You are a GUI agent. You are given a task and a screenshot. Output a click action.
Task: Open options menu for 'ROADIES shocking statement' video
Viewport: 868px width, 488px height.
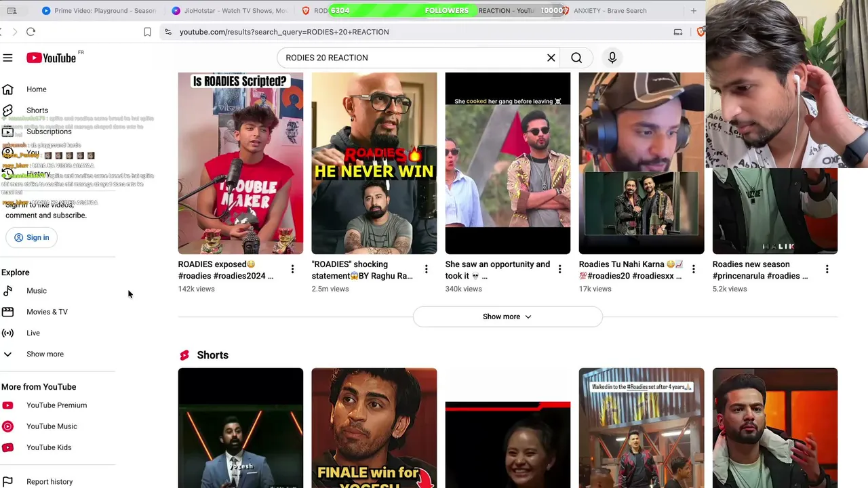tap(426, 269)
